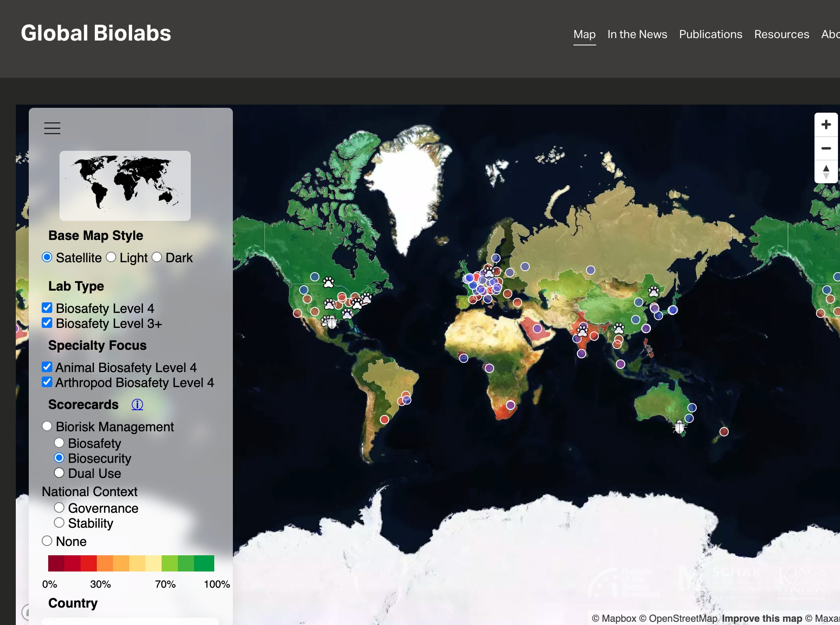The image size is (840, 625).
Task: Select the Satellite base map style
Action: point(47,257)
